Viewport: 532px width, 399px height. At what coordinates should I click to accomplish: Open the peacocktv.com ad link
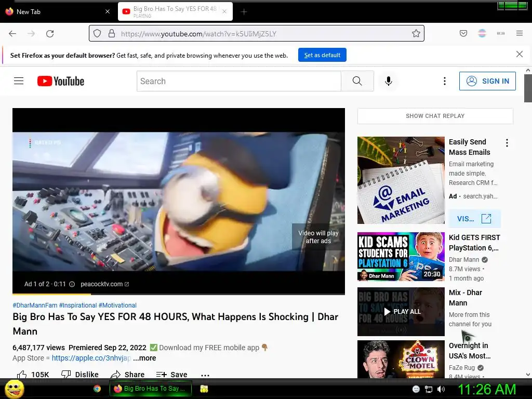(104, 284)
